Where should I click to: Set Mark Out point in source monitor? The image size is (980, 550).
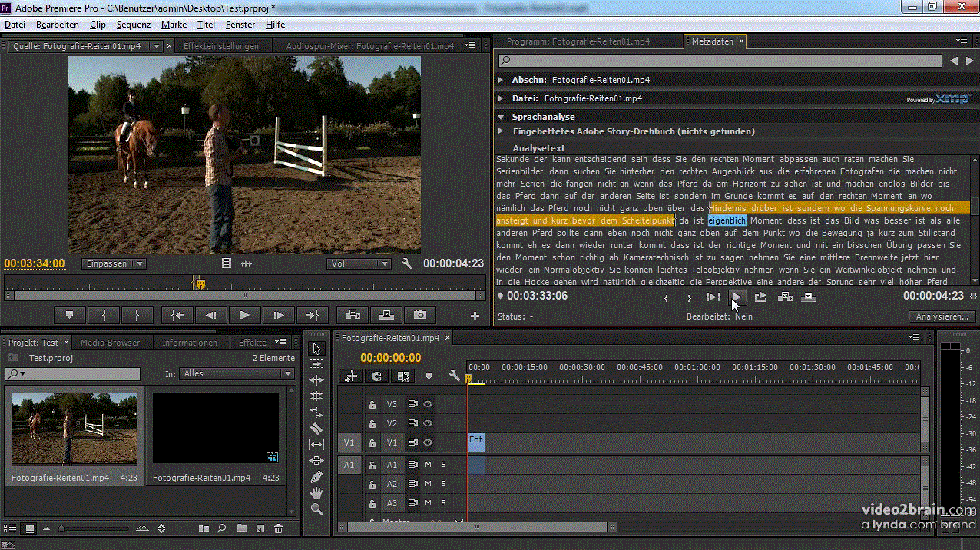[x=137, y=315]
